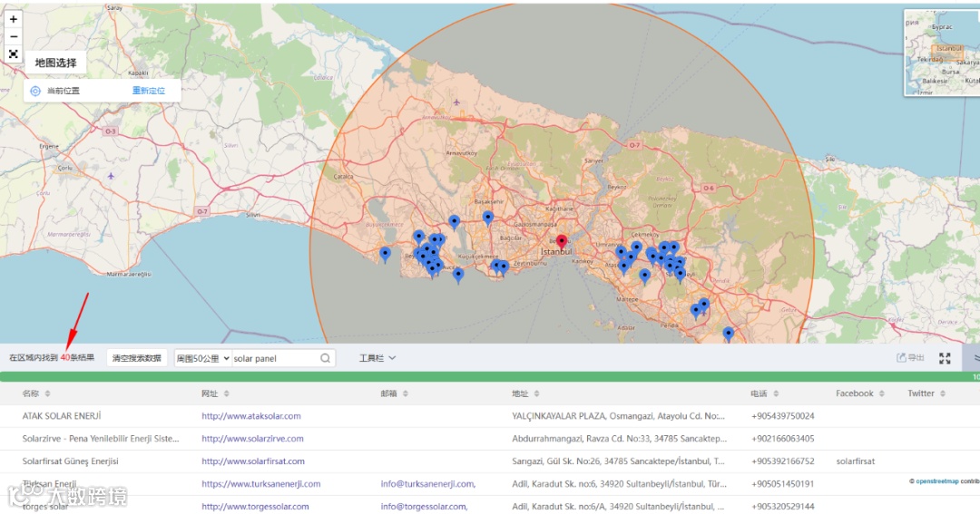Sort by 地址 column header
Screen dimensions: 980x514
point(525,393)
